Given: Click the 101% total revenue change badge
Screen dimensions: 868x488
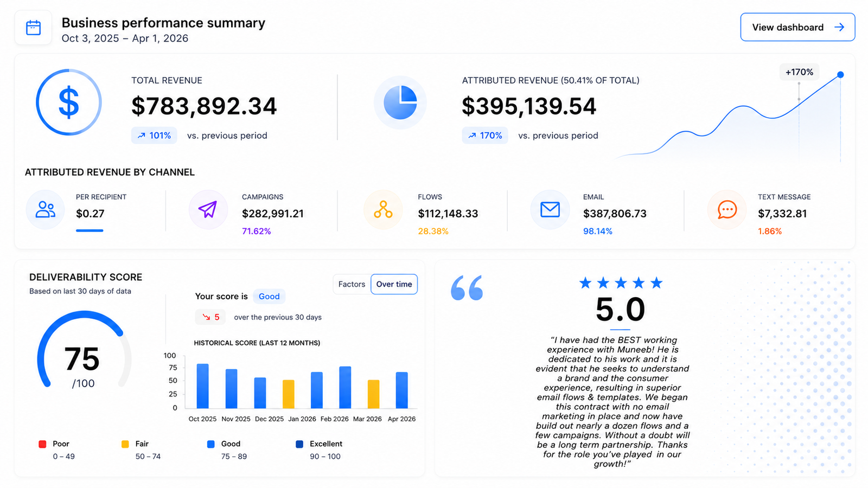Looking at the screenshot, I should point(154,136).
